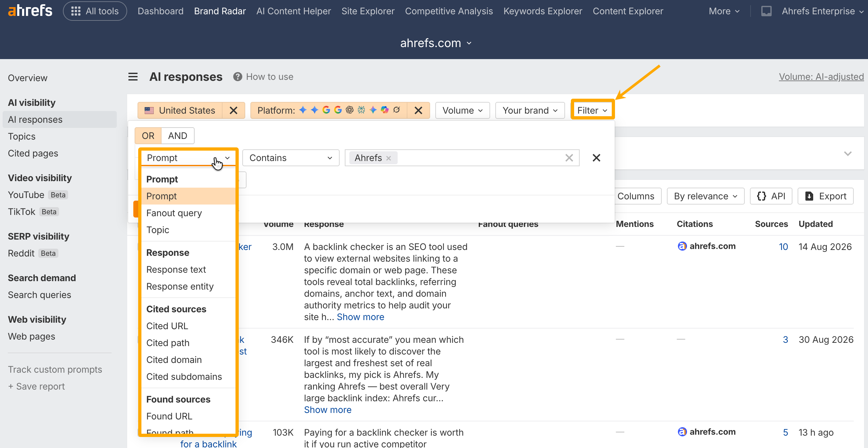This screenshot has width=868, height=448.
Task: Go to Dashboard
Action: coord(160,11)
